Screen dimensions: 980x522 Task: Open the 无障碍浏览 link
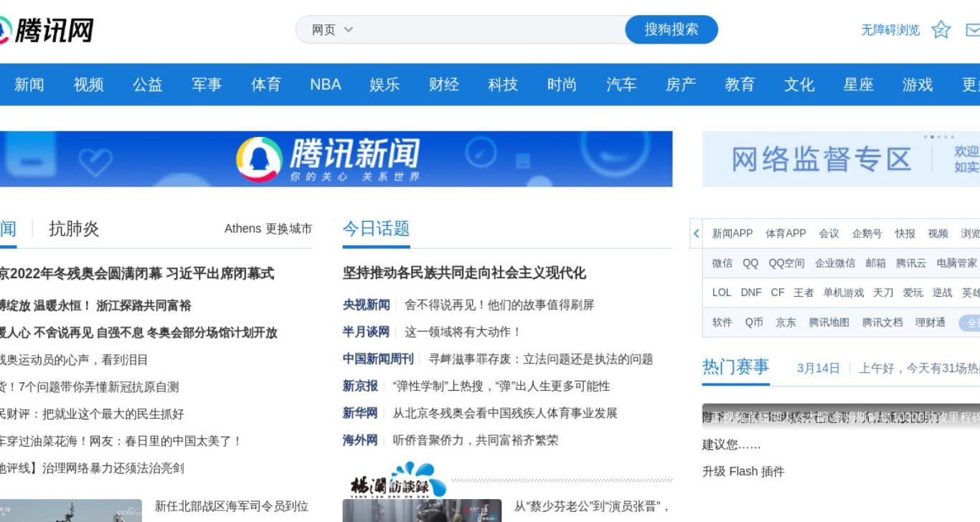click(x=890, y=30)
